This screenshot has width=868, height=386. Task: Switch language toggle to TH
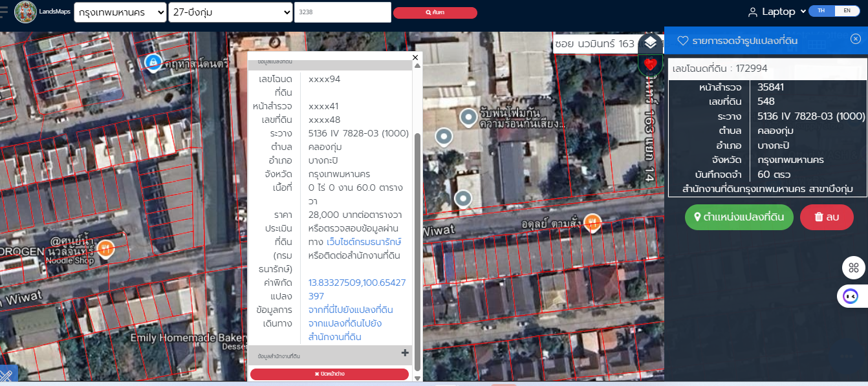click(x=821, y=11)
